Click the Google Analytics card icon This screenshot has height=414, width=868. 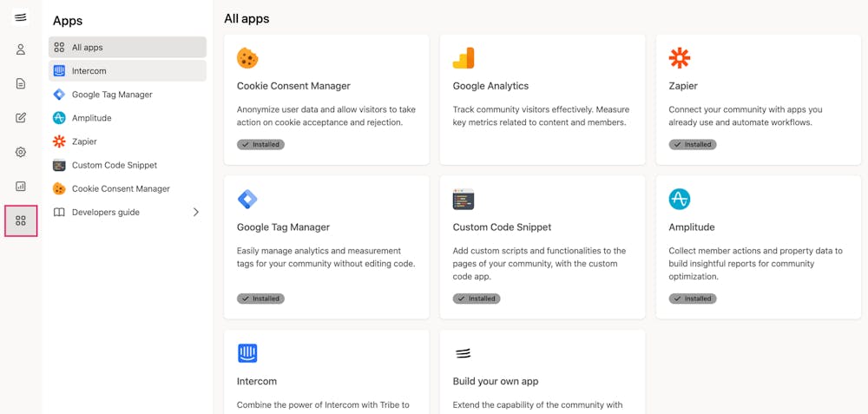click(x=464, y=58)
